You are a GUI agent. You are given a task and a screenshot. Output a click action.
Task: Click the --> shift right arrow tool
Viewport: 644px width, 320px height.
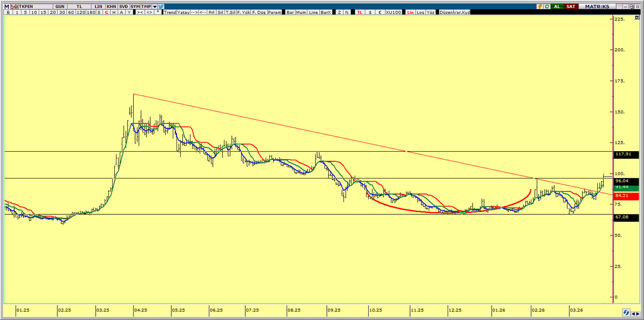[194, 12]
